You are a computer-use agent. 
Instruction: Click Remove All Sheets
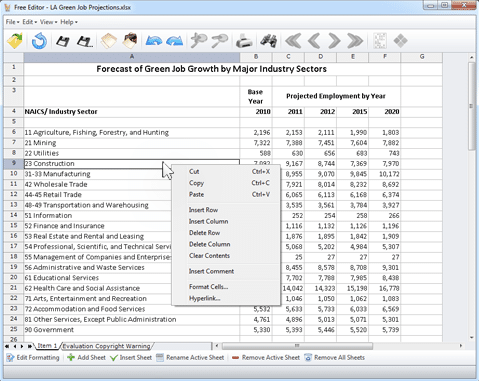(335, 358)
